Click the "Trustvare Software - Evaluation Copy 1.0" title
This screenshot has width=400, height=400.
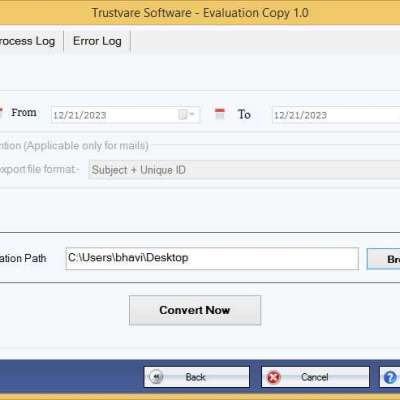click(200, 13)
